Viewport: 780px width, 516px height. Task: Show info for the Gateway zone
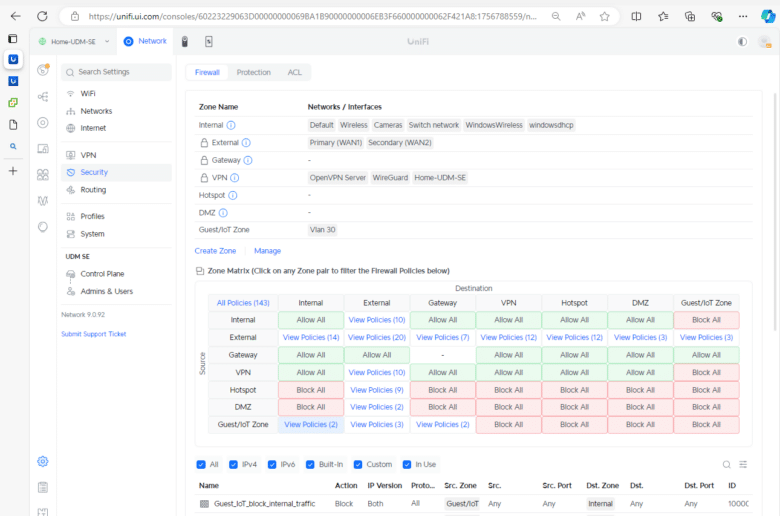(248, 160)
